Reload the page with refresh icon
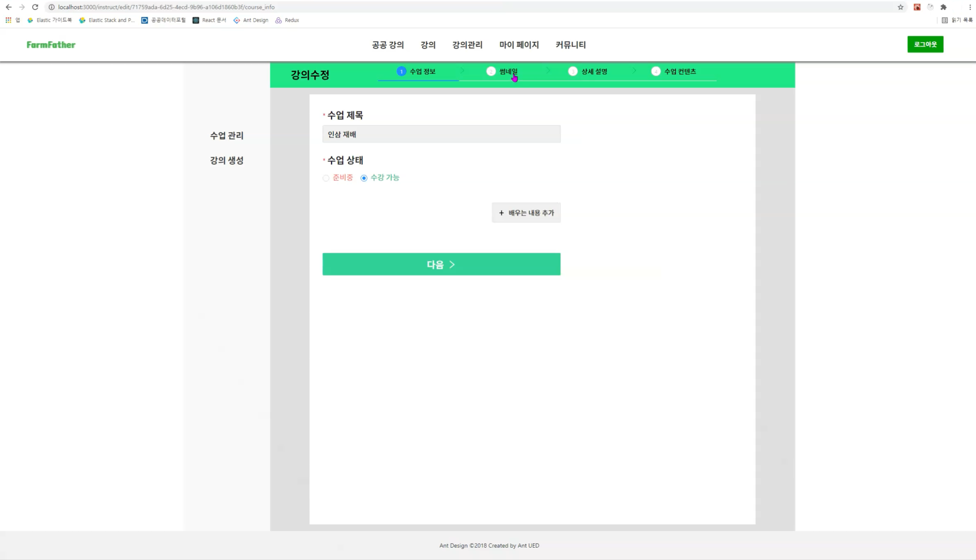The width and height of the screenshot is (976, 560). [x=35, y=7]
